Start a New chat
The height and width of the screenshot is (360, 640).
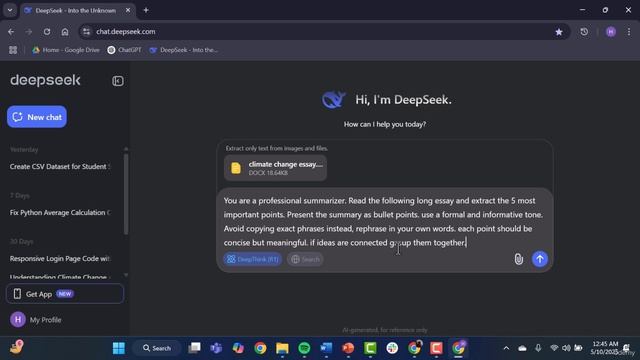(x=37, y=117)
